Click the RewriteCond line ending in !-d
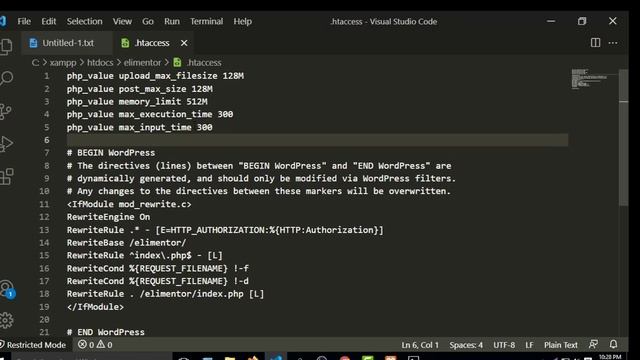The height and width of the screenshot is (360, 640). point(158,281)
